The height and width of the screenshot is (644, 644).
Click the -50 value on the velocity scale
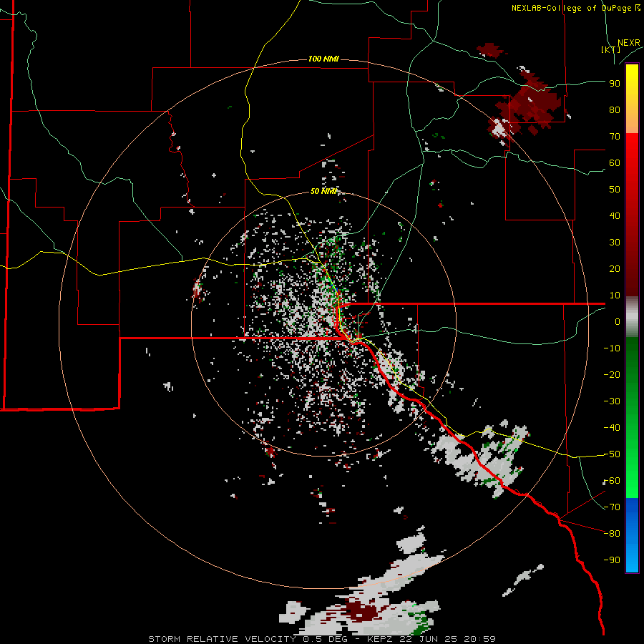[x=612, y=454]
